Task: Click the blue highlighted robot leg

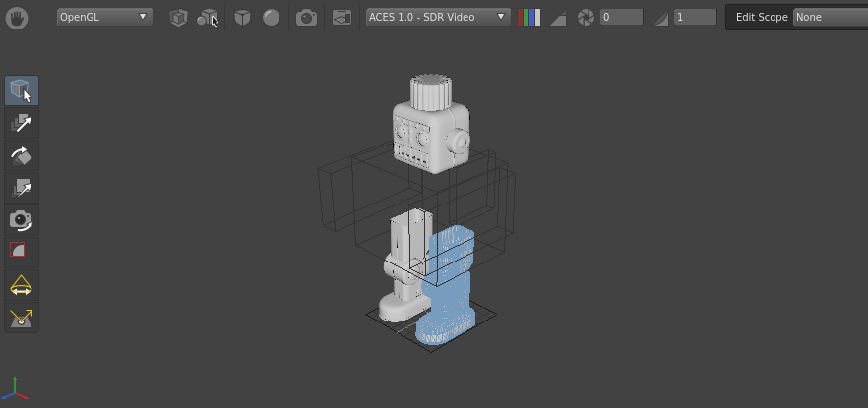Action: (449, 287)
